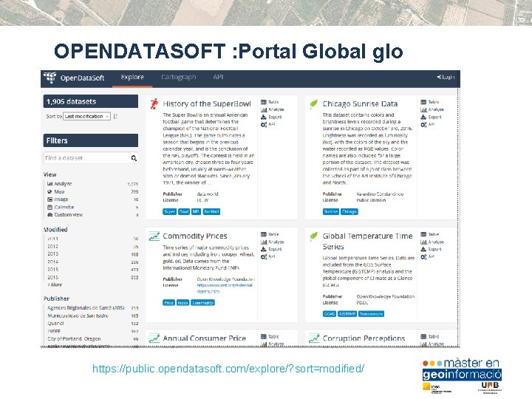Open API for Global Temperature Time Series
Image resolution: width=532 pixels, height=399 pixels.
428,257
